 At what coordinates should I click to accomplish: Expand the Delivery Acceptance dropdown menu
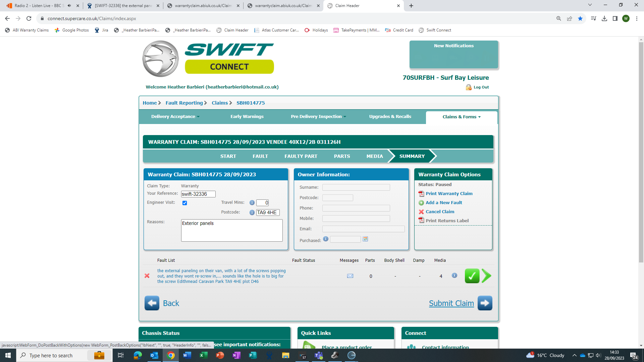click(x=175, y=117)
